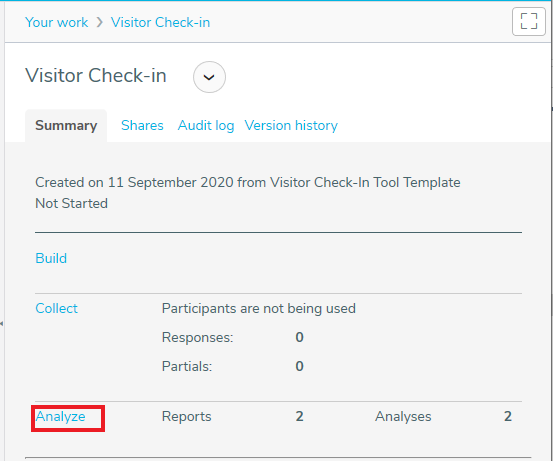Image resolution: width=553 pixels, height=461 pixels.
Task: Open the Collect section link
Action: pos(56,308)
